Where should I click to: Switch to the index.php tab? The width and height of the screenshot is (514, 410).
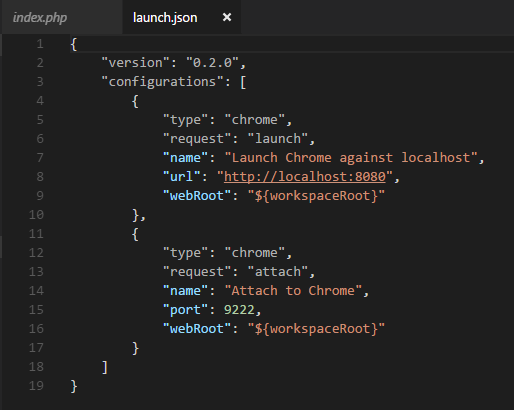click(x=40, y=17)
